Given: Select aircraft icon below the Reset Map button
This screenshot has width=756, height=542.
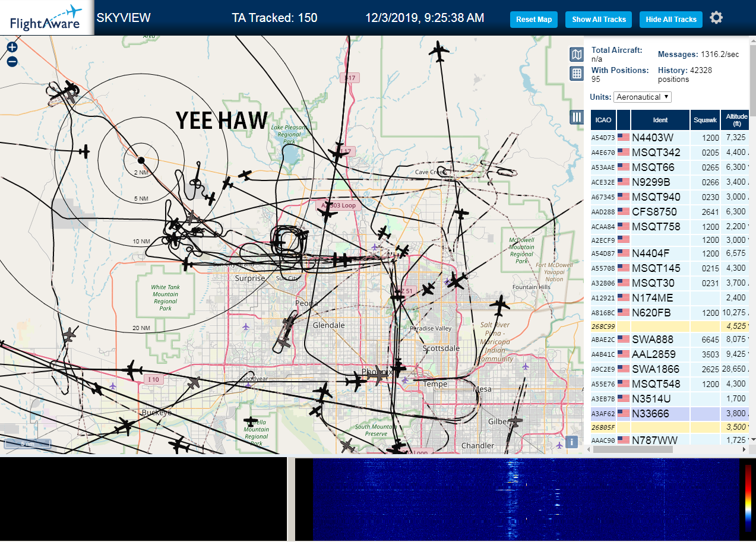Looking at the screenshot, I should pyautogui.click(x=439, y=52).
